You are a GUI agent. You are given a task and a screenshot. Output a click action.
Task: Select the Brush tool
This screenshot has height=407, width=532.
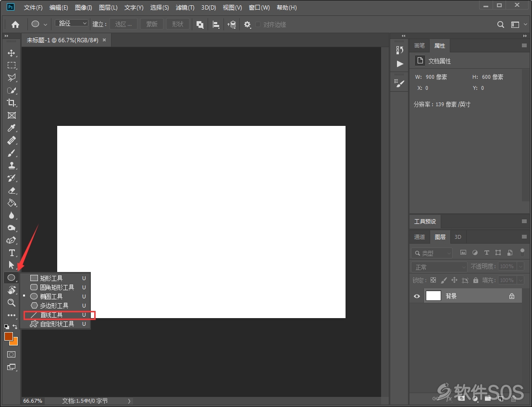tap(12, 153)
